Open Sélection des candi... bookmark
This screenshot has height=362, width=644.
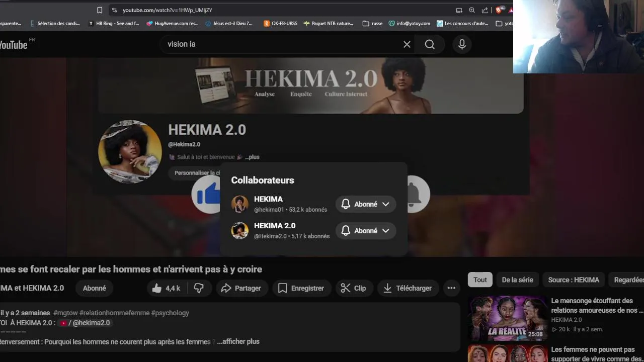coord(55,23)
